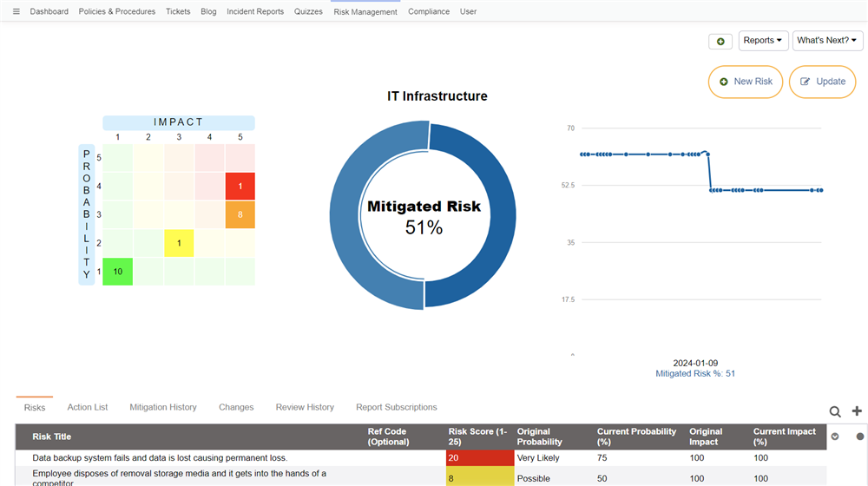Open the Mitigation History tab
The width and height of the screenshot is (868, 486).
[x=163, y=407]
